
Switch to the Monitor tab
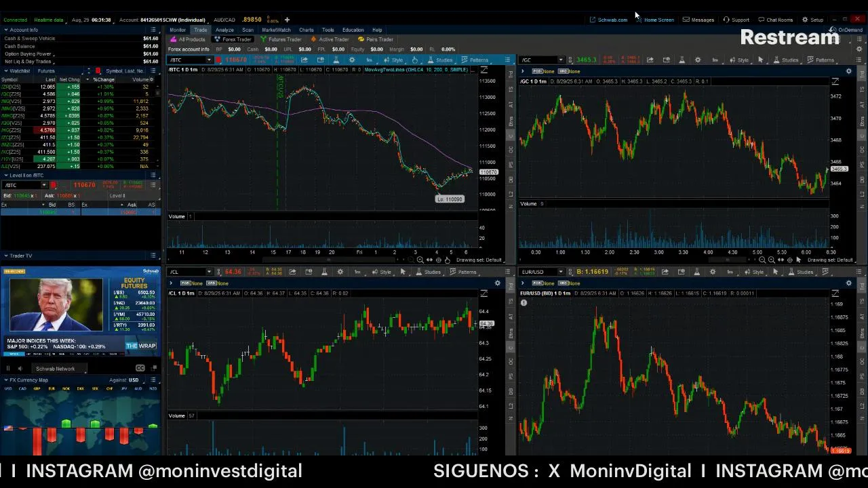point(178,30)
